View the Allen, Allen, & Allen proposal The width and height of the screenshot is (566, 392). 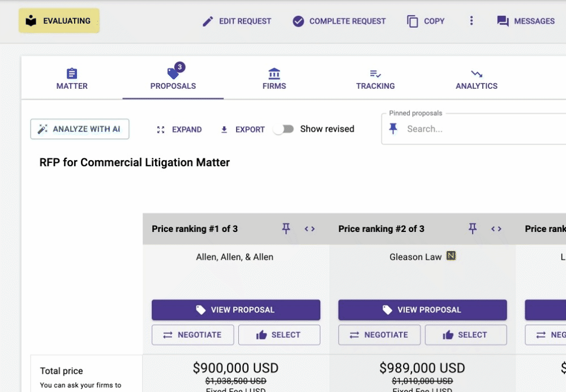(235, 310)
